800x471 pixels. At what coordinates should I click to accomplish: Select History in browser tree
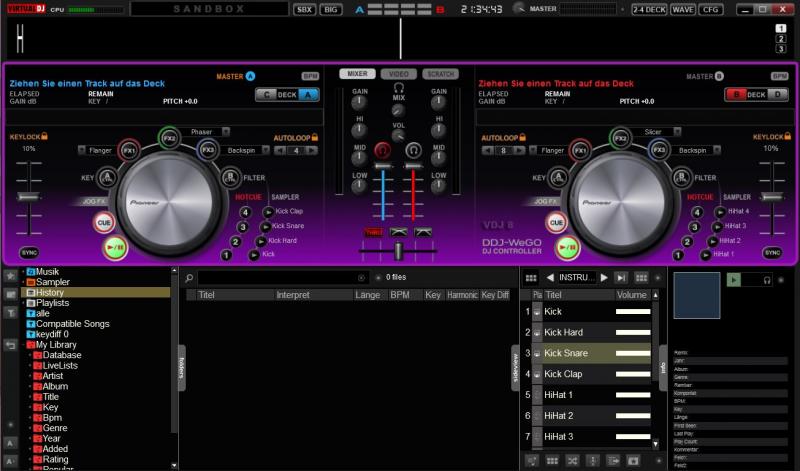(96, 292)
